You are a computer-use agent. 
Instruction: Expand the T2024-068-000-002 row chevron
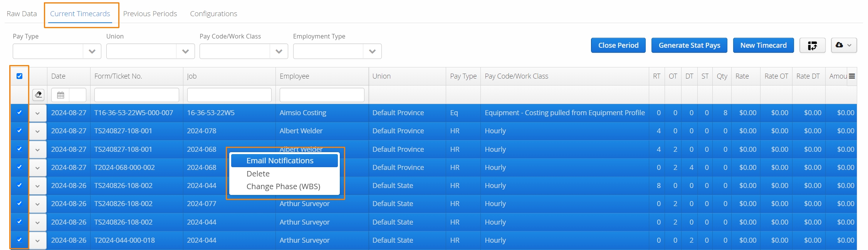tap(37, 168)
